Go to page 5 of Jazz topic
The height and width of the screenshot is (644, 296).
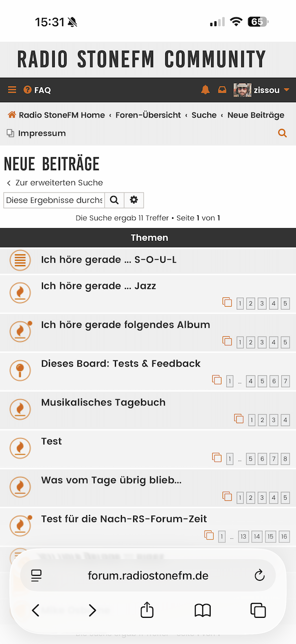click(x=285, y=303)
